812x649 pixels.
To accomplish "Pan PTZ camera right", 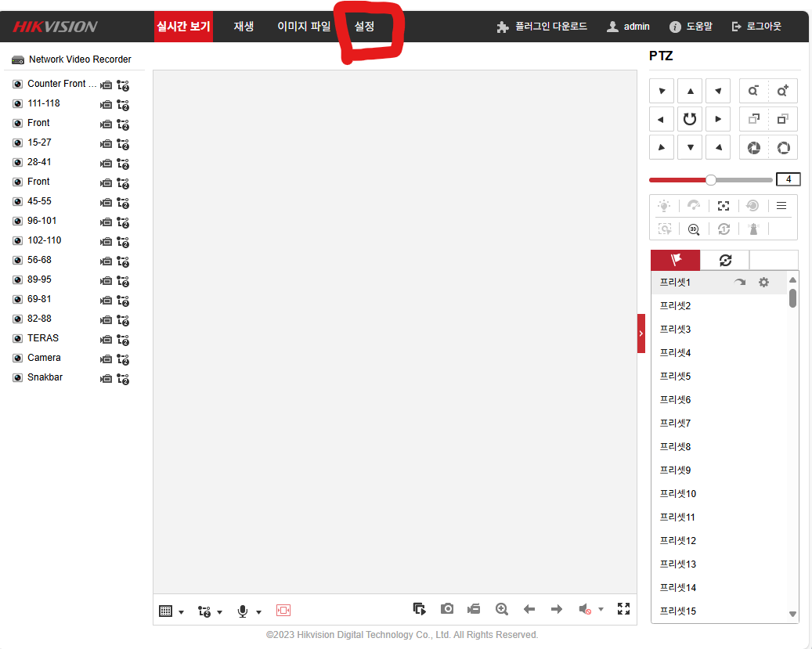I will pyautogui.click(x=718, y=119).
